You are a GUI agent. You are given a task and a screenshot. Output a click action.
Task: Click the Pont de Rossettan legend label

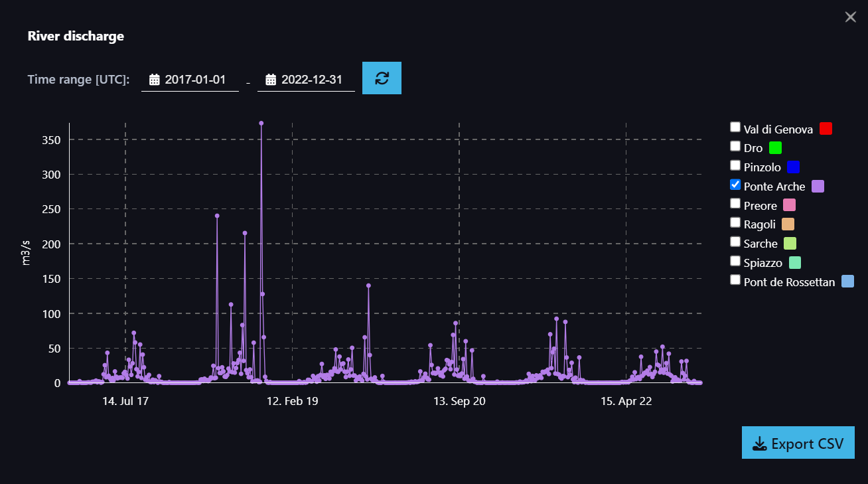[x=790, y=282]
